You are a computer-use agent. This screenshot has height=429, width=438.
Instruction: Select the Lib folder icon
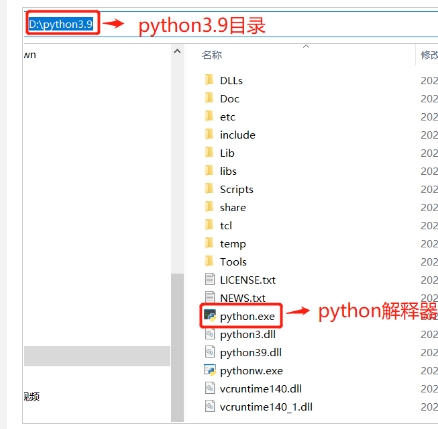point(209,152)
